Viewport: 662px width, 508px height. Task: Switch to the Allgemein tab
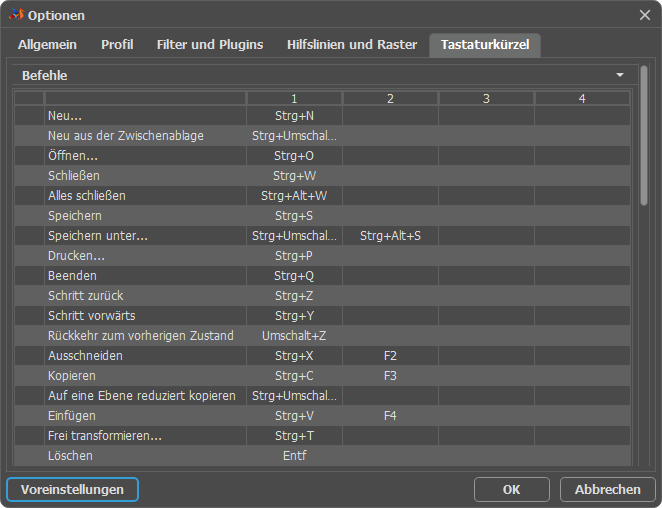point(47,45)
